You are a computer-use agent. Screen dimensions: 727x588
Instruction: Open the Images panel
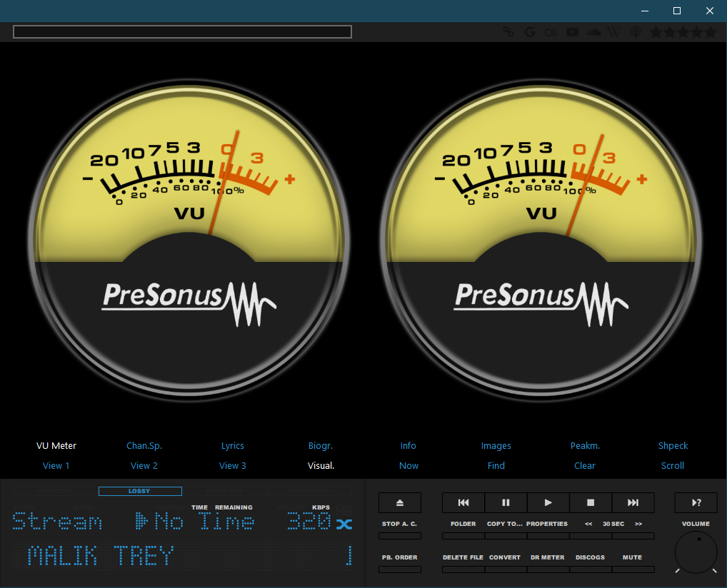496,446
